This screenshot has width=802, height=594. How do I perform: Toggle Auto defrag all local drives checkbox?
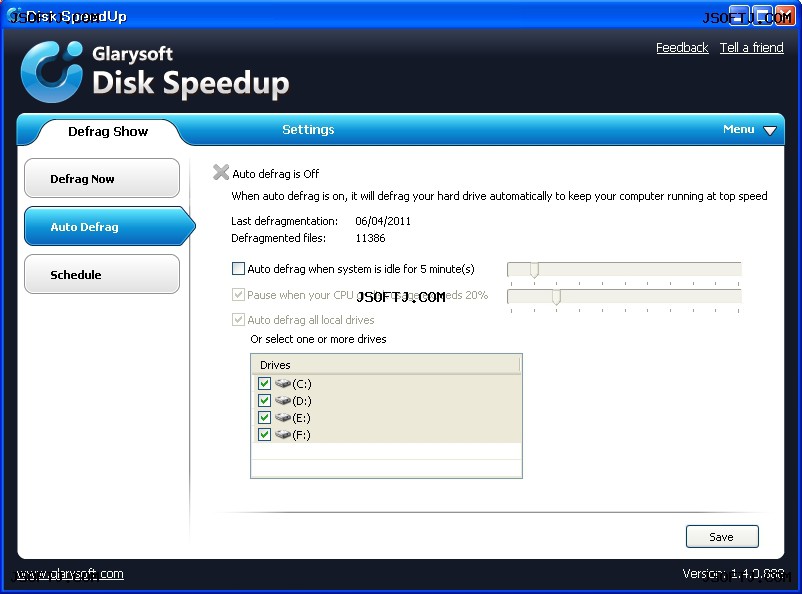tap(238, 320)
